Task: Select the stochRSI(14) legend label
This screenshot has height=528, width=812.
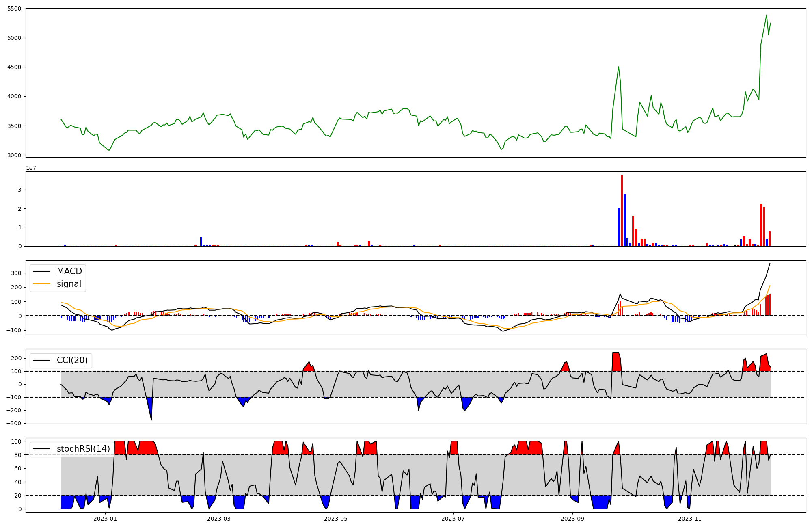Action: tap(83, 449)
